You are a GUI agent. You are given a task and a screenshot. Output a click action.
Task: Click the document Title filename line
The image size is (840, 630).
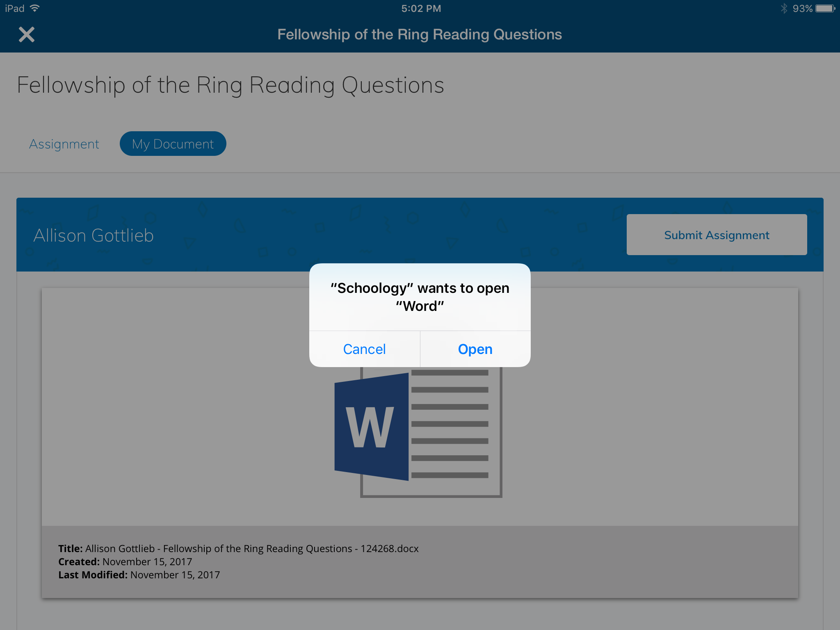238,548
